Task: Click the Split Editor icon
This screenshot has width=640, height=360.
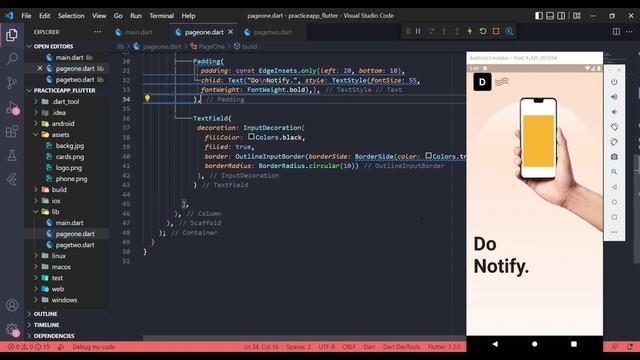Action: pos(616,31)
